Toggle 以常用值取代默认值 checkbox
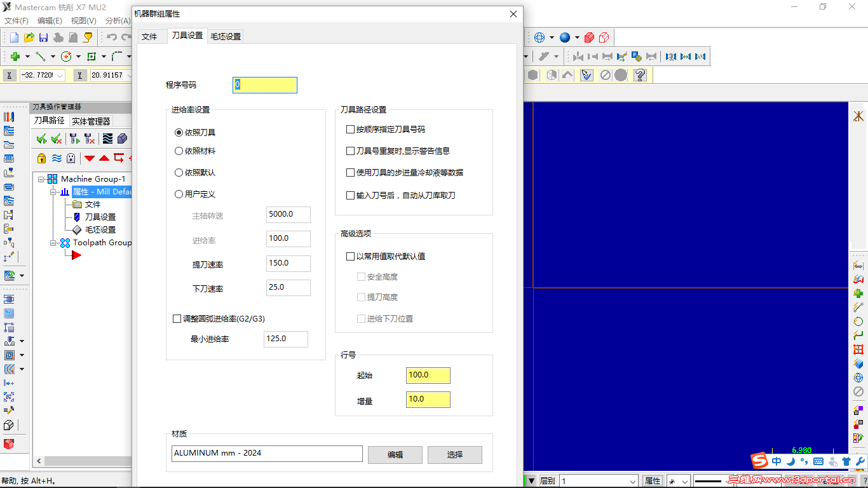Image resolution: width=868 pixels, height=488 pixels. (x=350, y=257)
